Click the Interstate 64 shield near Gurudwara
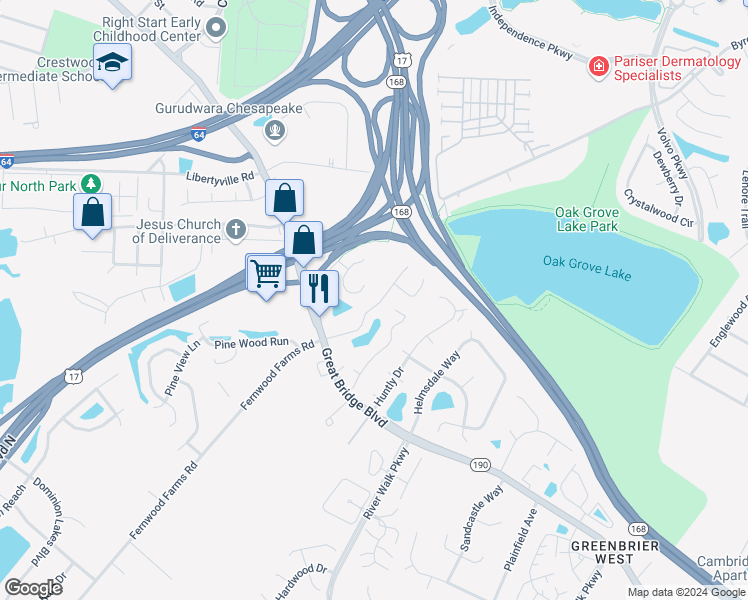Viewport: 748px width, 600px height. pyautogui.click(x=199, y=134)
